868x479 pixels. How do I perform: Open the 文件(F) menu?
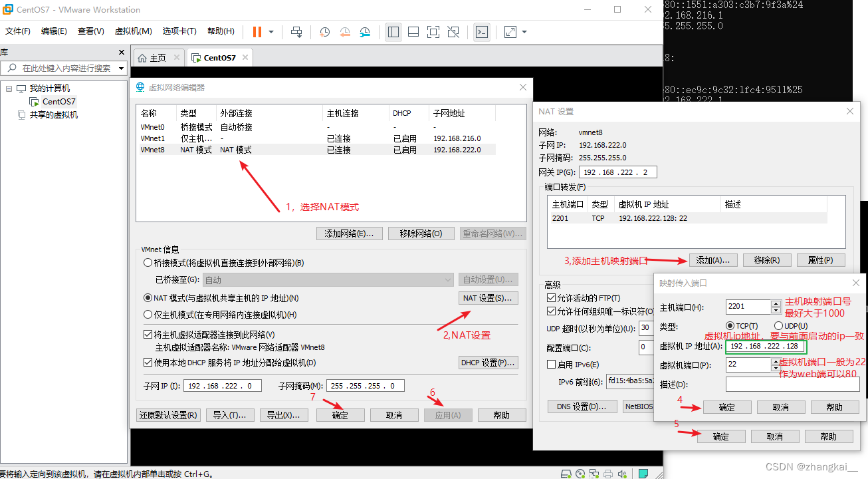[18, 31]
